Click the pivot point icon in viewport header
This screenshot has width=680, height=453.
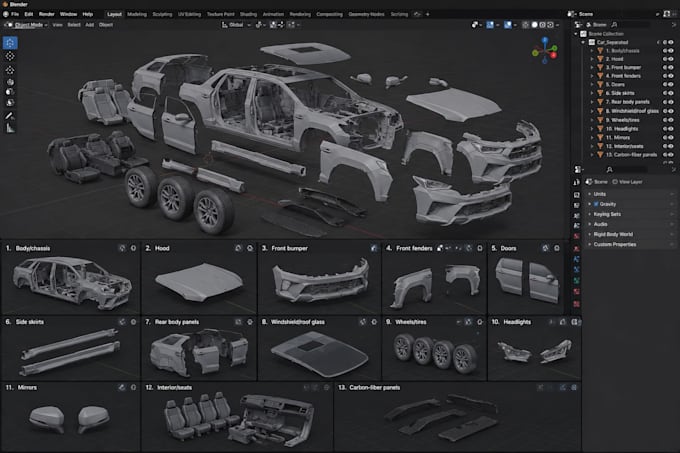click(x=259, y=25)
